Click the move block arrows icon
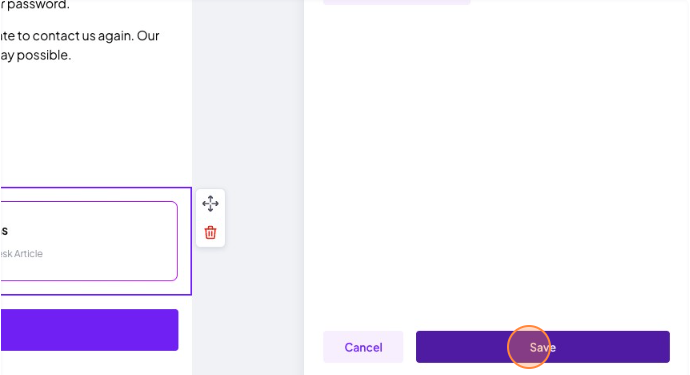This screenshot has height=375, width=690. 210,204
